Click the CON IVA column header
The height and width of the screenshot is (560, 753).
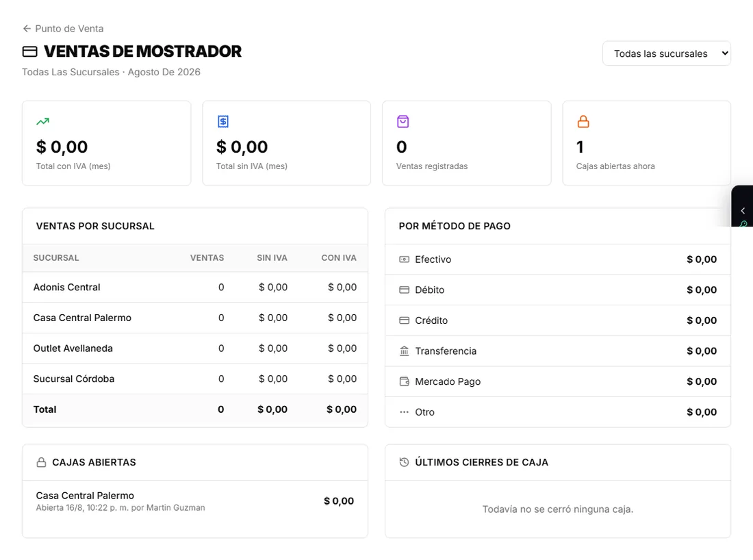point(339,258)
